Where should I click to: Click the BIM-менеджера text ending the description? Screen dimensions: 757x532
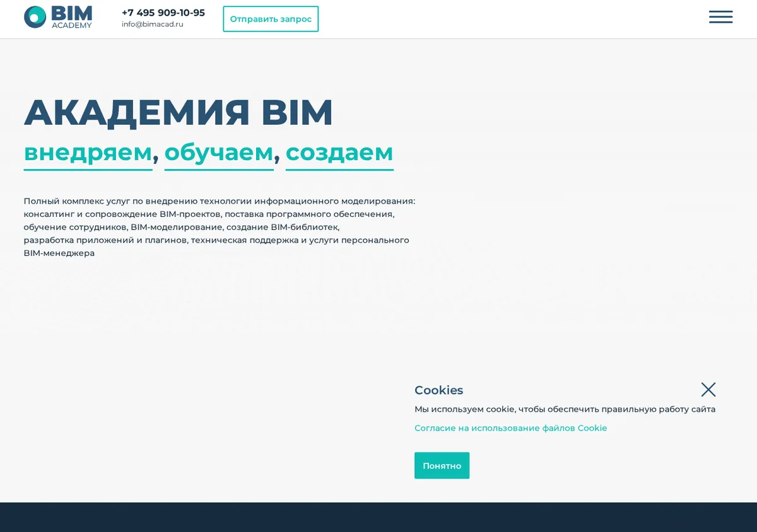(x=59, y=253)
